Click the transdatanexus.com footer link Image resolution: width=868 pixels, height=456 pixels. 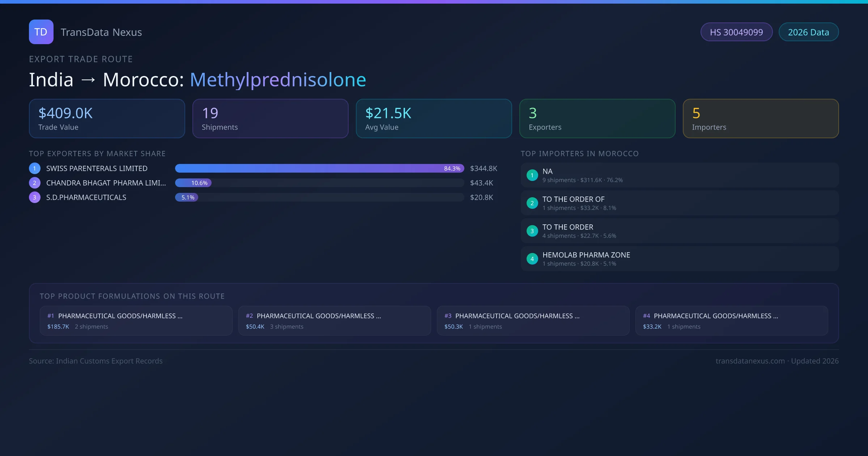click(750, 361)
